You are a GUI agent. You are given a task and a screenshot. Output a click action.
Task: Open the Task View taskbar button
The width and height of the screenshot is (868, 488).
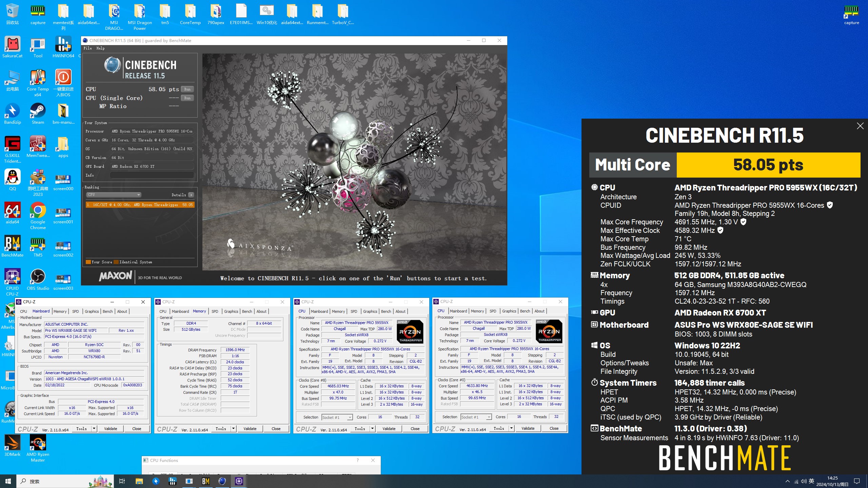(x=122, y=481)
